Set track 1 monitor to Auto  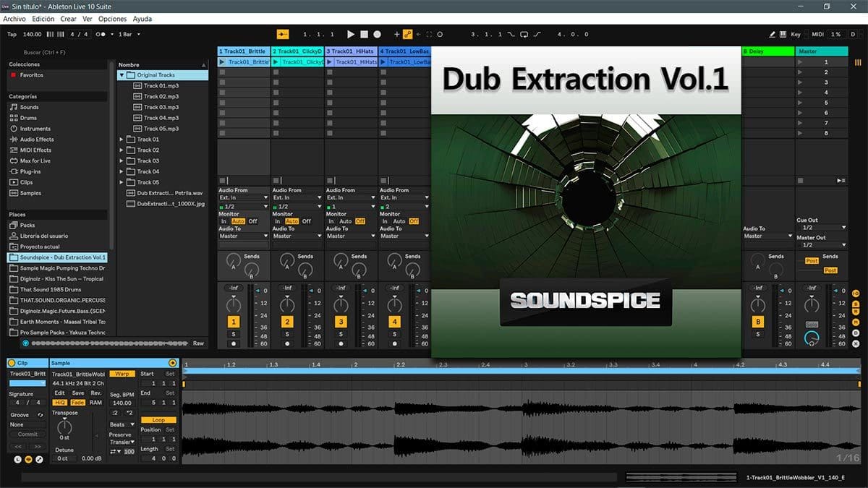coord(239,221)
